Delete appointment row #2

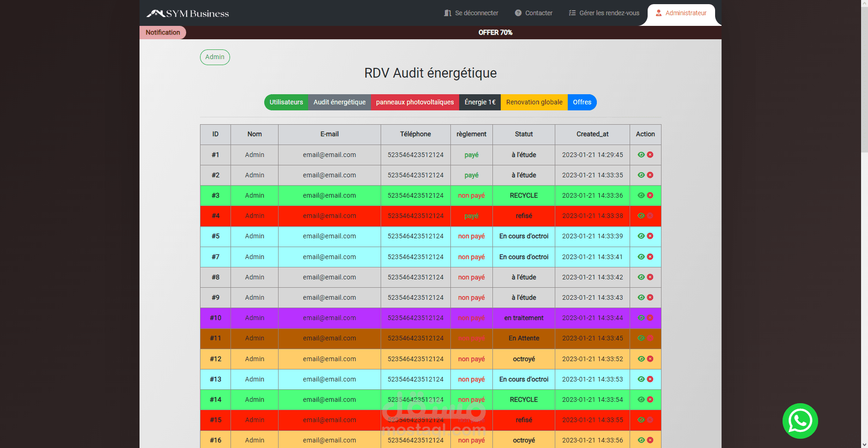(x=650, y=175)
